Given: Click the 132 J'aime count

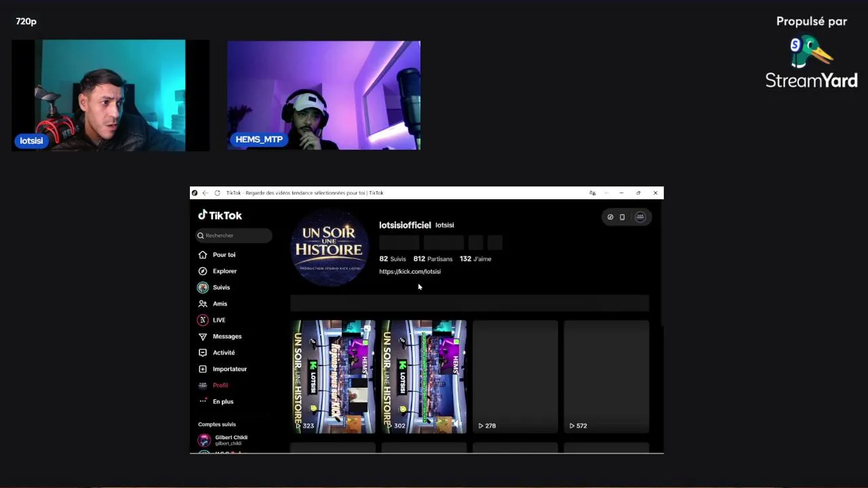Looking at the screenshot, I should click(475, 259).
